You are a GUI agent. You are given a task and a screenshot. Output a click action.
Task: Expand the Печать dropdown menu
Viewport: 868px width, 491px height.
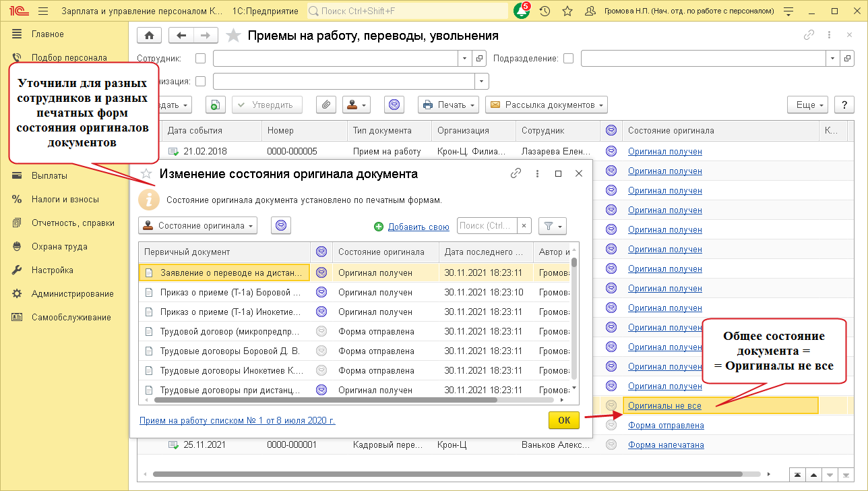448,105
